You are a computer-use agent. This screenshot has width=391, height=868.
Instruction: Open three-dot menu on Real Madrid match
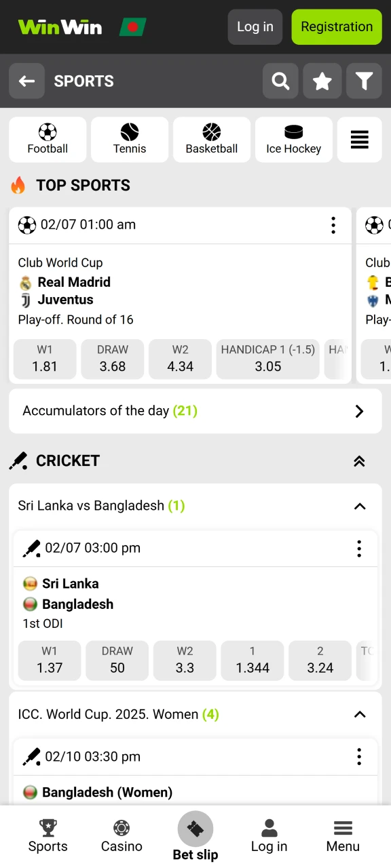click(333, 225)
